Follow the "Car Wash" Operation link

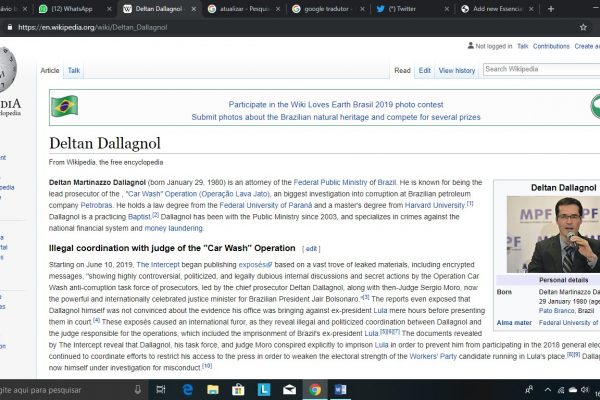coord(198,194)
